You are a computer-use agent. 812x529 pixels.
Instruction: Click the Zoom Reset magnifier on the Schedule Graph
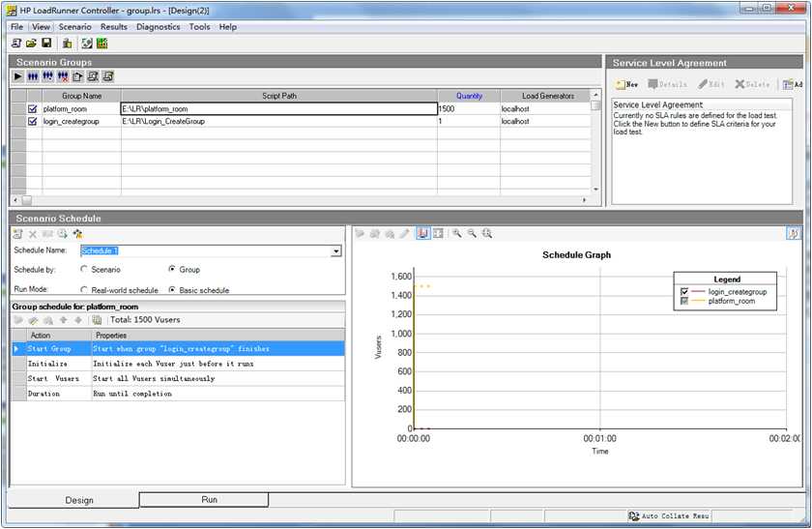click(x=487, y=234)
